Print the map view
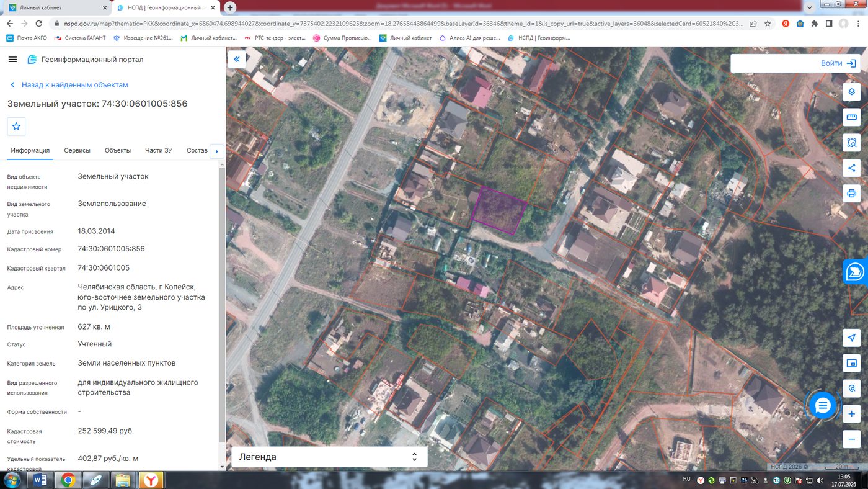 click(852, 194)
